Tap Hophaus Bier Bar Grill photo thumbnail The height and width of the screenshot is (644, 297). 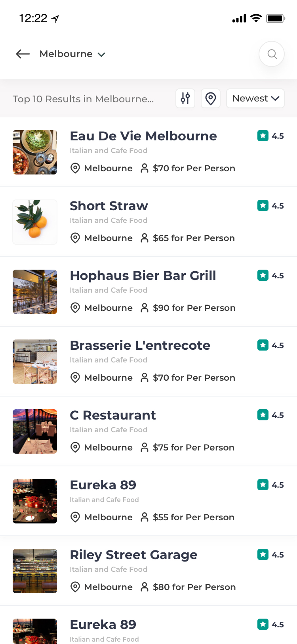coord(35,292)
